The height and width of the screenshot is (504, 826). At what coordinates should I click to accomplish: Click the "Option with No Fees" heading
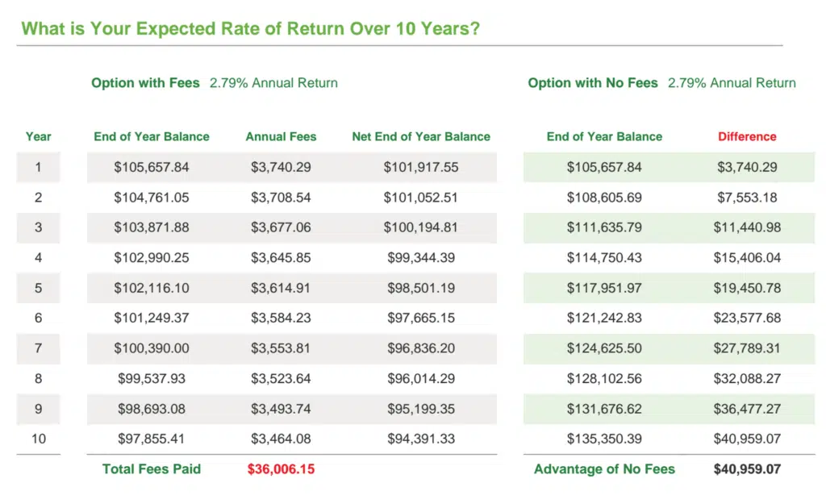point(593,83)
